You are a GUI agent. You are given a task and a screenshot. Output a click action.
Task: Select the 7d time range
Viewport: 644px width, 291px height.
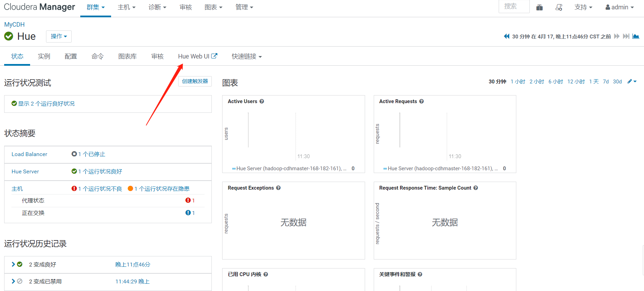(x=606, y=81)
